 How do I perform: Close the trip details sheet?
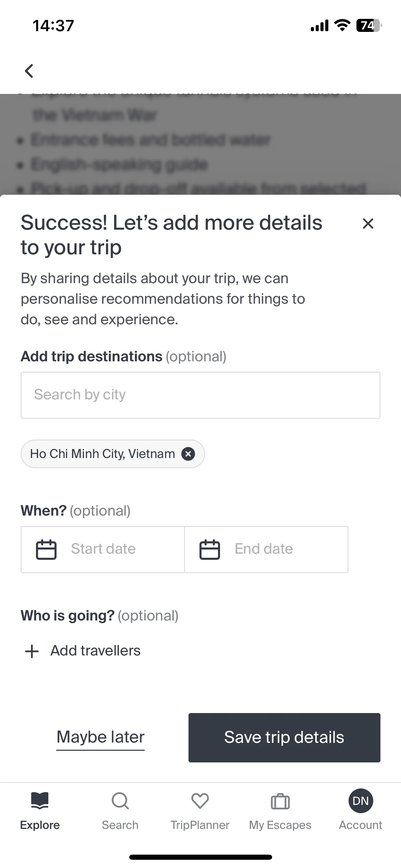(368, 224)
